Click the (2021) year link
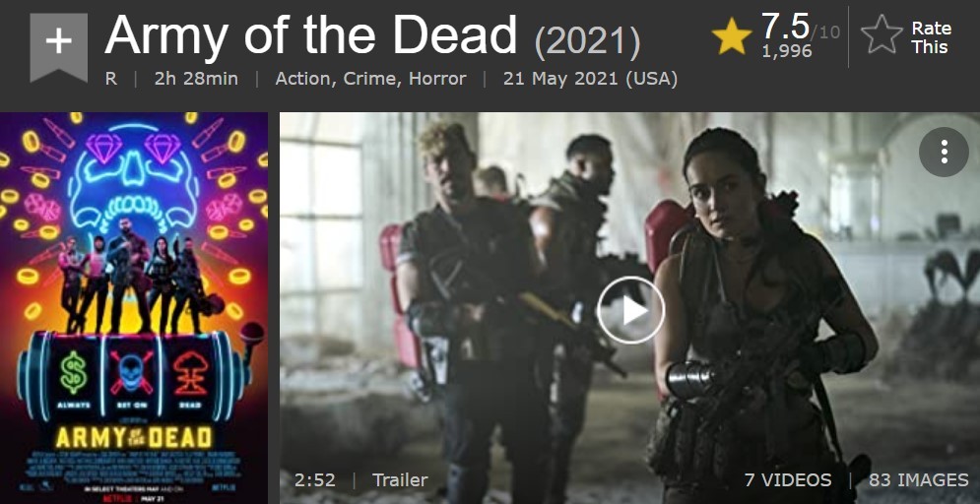The image size is (980, 504). pos(587,41)
